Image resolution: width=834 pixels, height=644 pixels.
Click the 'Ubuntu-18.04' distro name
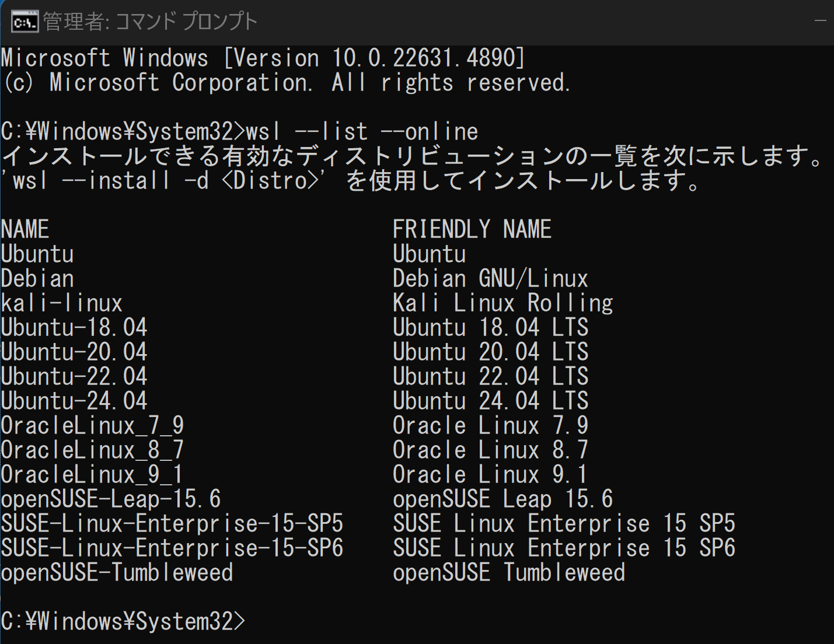tap(74, 327)
